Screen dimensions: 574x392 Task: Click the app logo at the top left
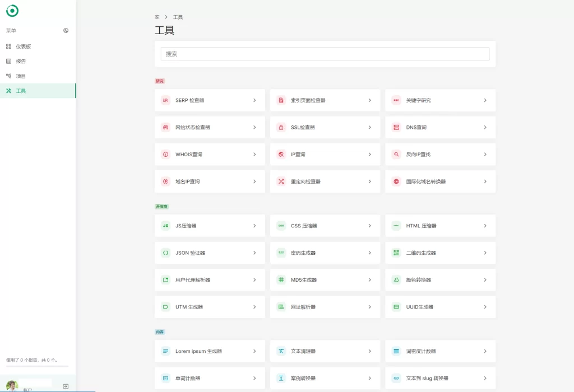(12, 11)
